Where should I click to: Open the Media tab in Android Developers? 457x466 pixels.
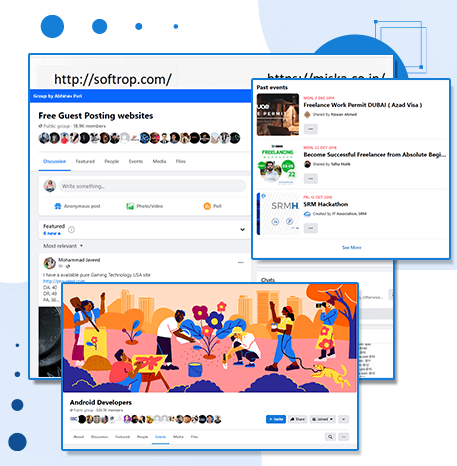(x=178, y=437)
